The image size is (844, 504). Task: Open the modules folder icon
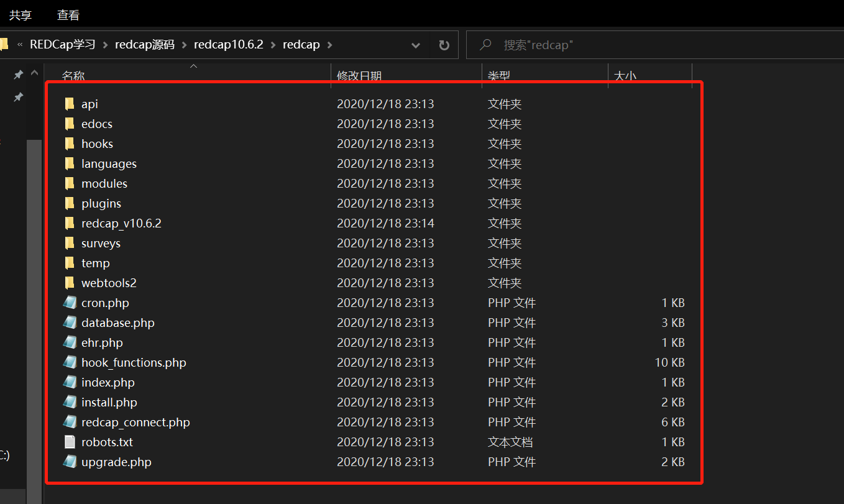tap(69, 183)
